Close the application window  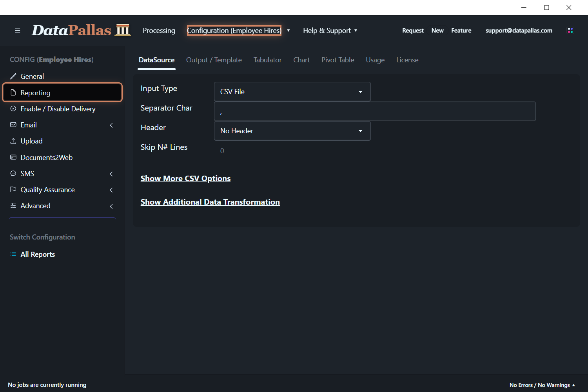pos(569,7)
